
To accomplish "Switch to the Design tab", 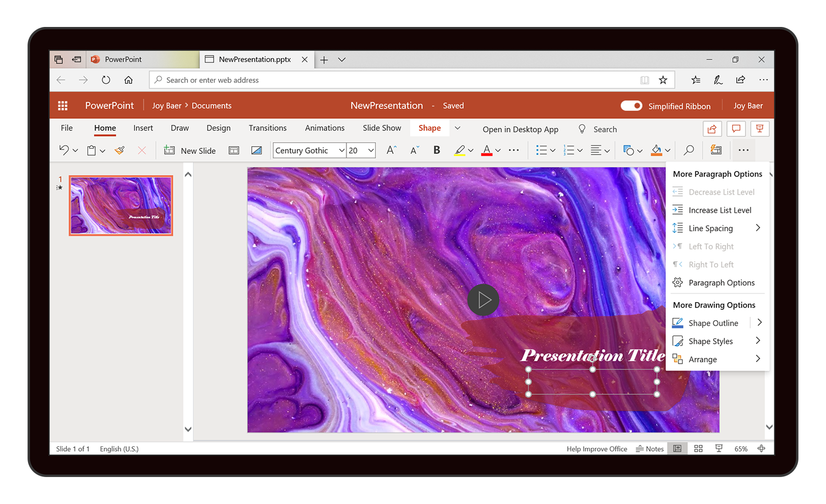I will 219,128.
